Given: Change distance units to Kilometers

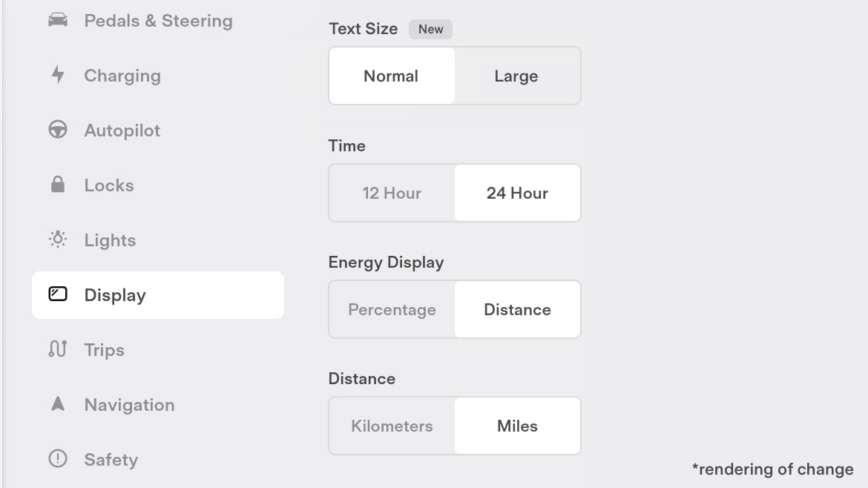Looking at the screenshot, I should [392, 426].
